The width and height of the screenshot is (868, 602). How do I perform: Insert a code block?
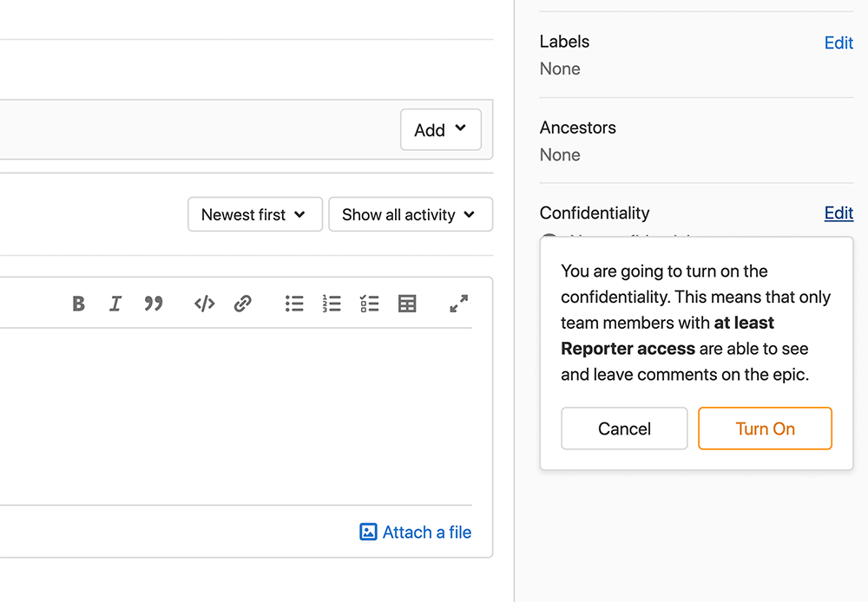click(x=203, y=304)
